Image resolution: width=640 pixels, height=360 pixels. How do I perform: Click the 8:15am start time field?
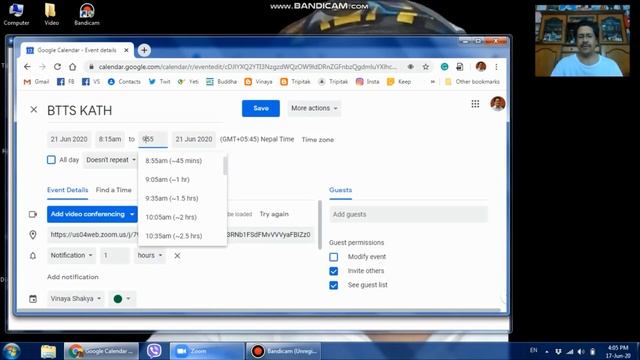[110, 139]
